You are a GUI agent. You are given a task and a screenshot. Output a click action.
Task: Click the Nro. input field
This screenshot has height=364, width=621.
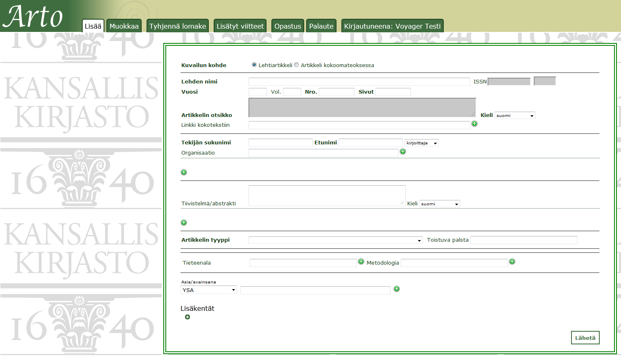coord(336,92)
